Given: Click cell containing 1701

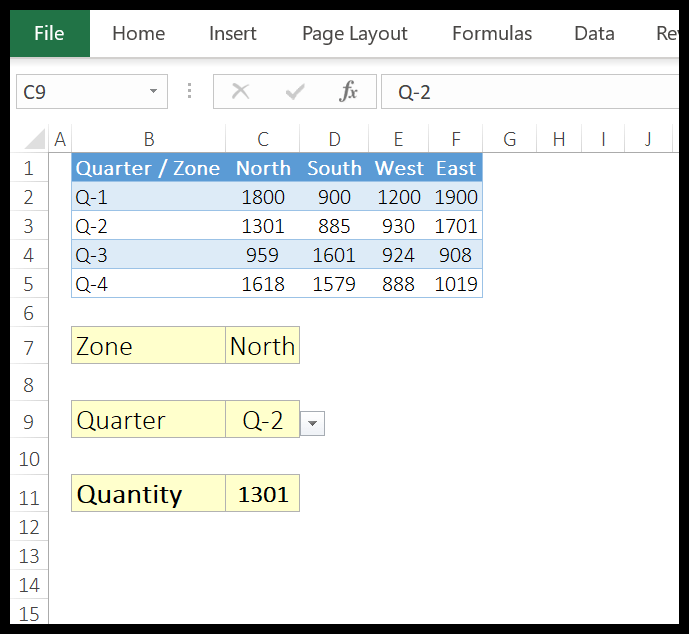Looking at the screenshot, I should [456, 226].
